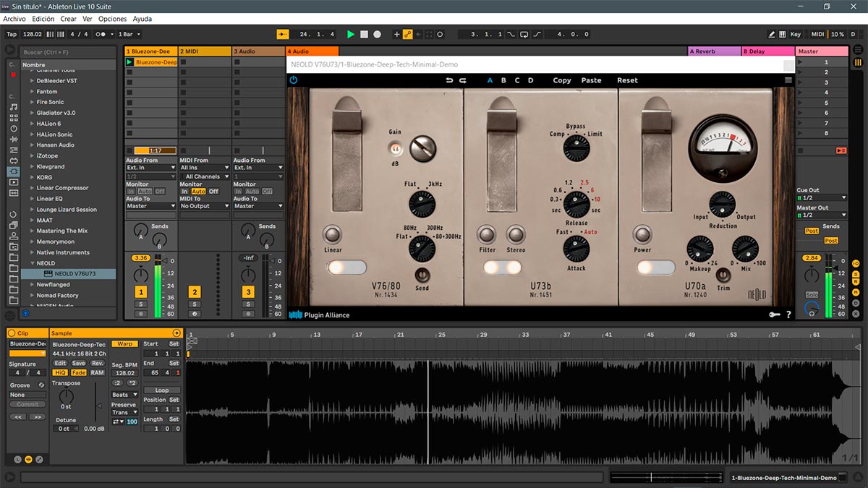
Task: Toggle the I-O section visibility button
Action: tap(855, 263)
